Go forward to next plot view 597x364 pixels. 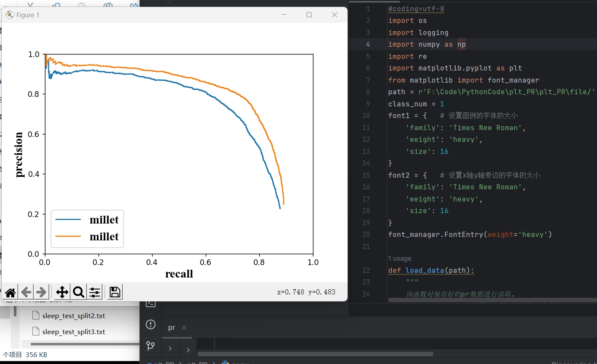42,292
